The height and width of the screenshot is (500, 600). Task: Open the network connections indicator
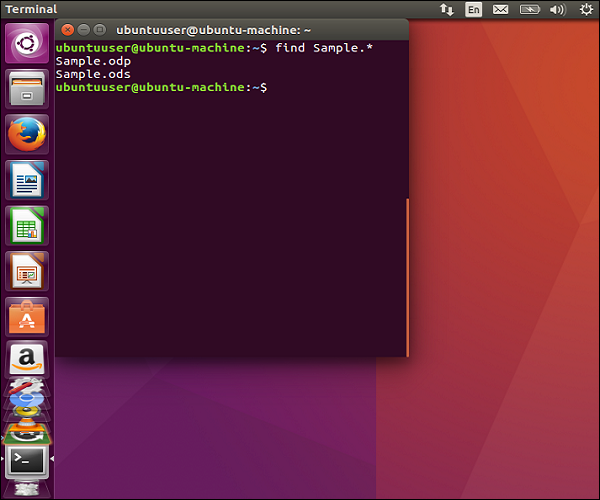pyautogui.click(x=446, y=9)
